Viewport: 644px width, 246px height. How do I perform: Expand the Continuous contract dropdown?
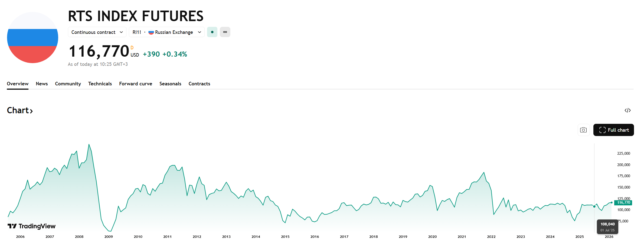[97, 32]
